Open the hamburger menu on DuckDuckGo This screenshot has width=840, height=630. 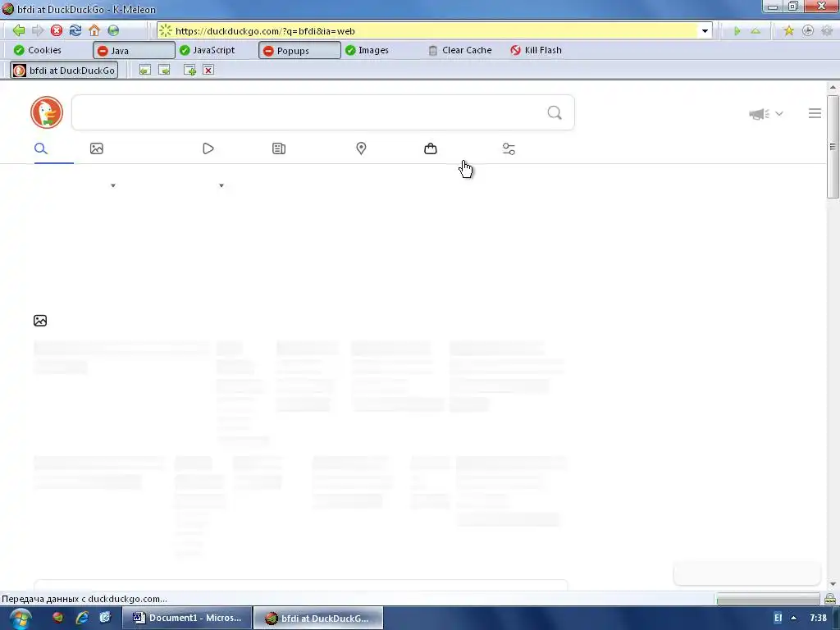[x=815, y=113]
